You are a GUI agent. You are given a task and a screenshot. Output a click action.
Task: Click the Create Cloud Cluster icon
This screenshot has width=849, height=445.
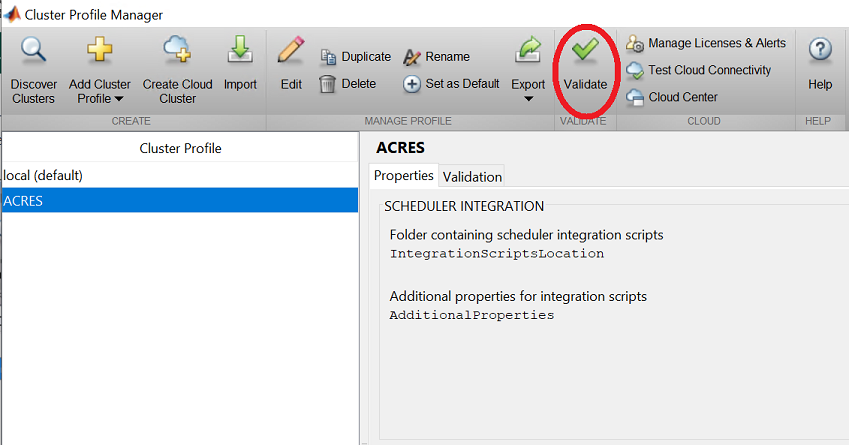[x=177, y=49]
